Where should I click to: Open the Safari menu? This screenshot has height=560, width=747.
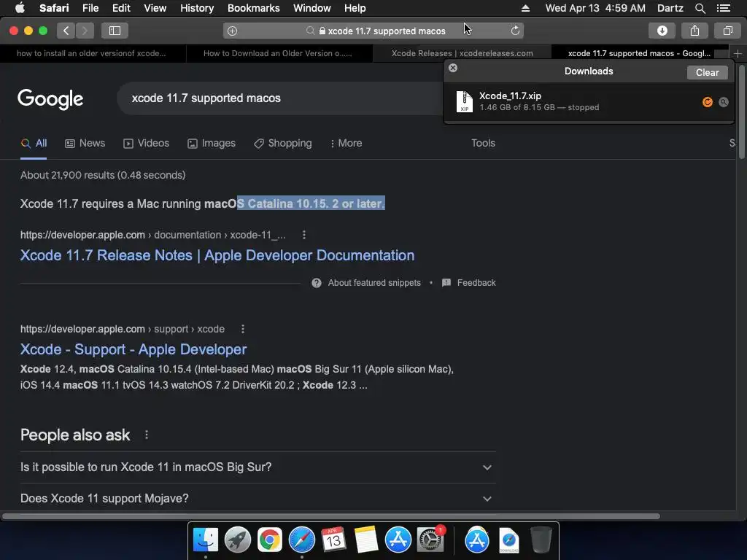54,8
